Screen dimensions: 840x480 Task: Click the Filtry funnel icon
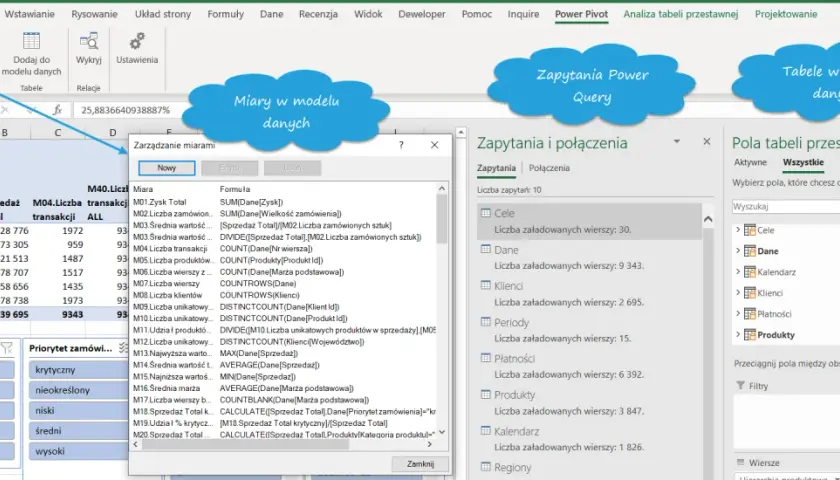[741, 386]
